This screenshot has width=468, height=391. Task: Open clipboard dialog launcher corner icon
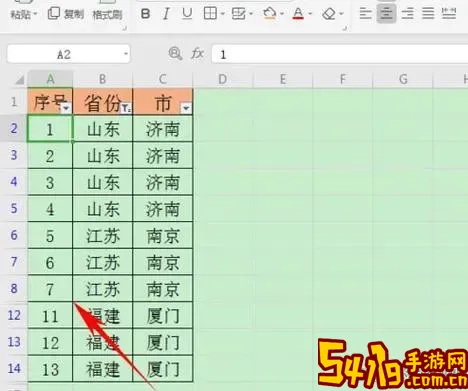[125, 29]
